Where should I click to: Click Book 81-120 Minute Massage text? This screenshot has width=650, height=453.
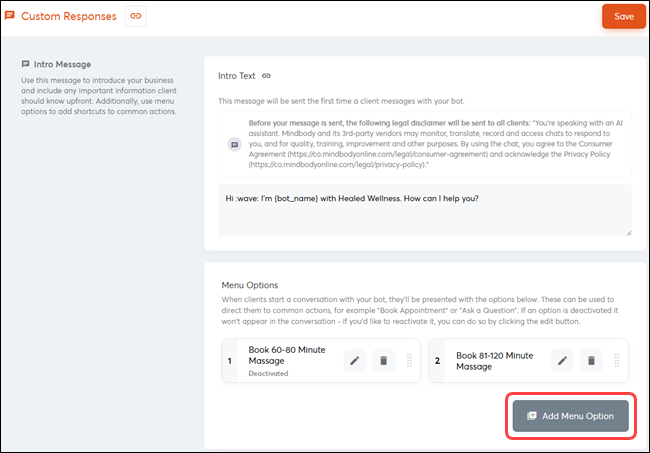point(495,361)
